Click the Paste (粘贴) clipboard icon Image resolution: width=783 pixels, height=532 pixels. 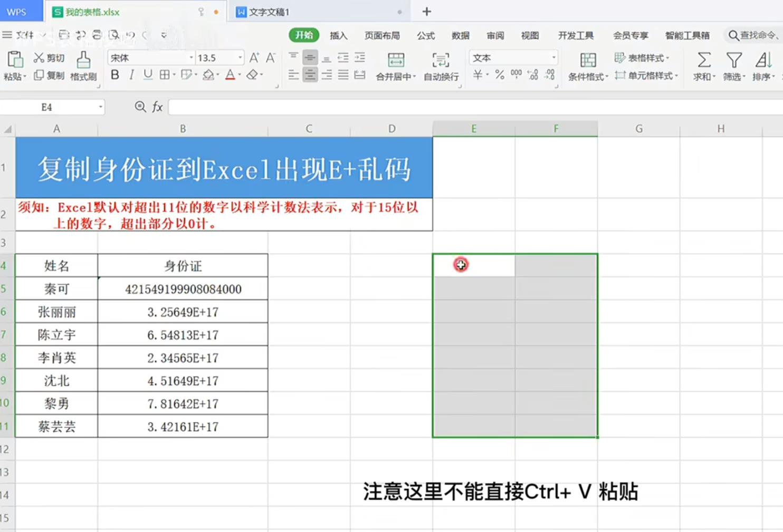pyautogui.click(x=15, y=60)
